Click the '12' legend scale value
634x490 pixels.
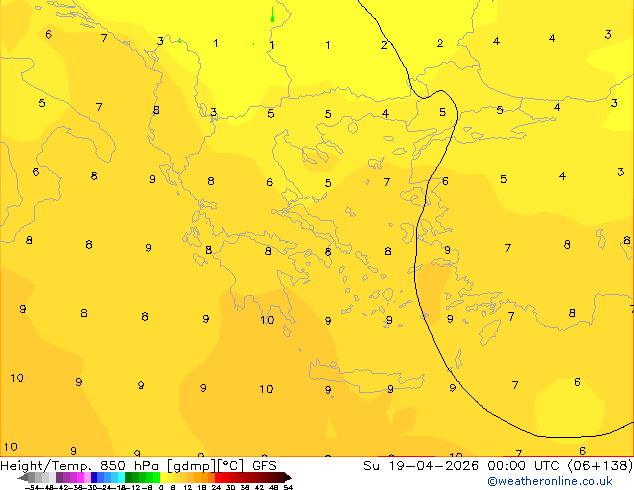coord(188,488)
